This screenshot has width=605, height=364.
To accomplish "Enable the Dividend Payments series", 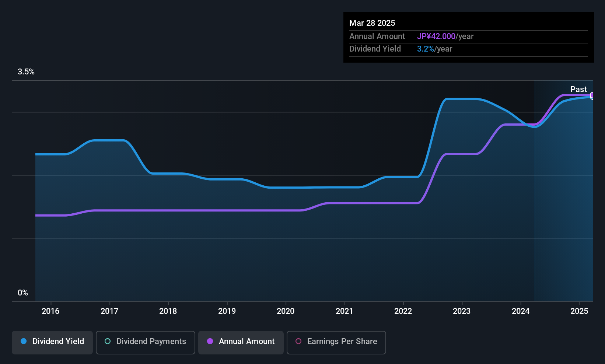I will coord(146,342).
